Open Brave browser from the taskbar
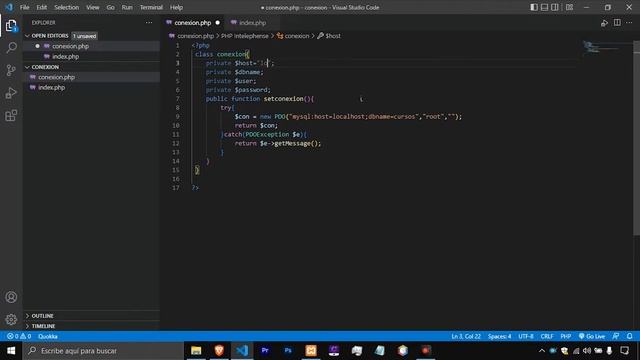Image resolution: width=640 pixels, height=360 pixels. [x=219, y=351]
